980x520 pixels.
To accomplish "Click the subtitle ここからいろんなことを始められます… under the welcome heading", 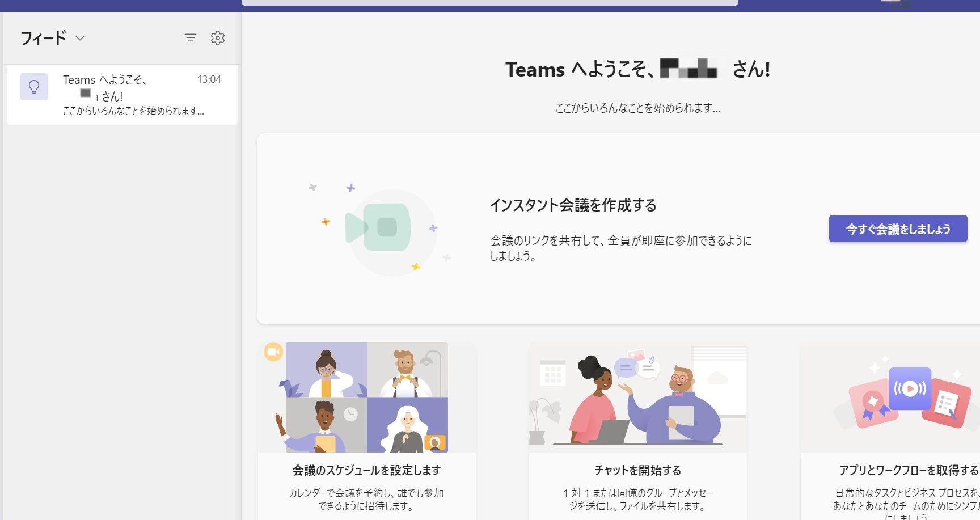I will point(638,108).
